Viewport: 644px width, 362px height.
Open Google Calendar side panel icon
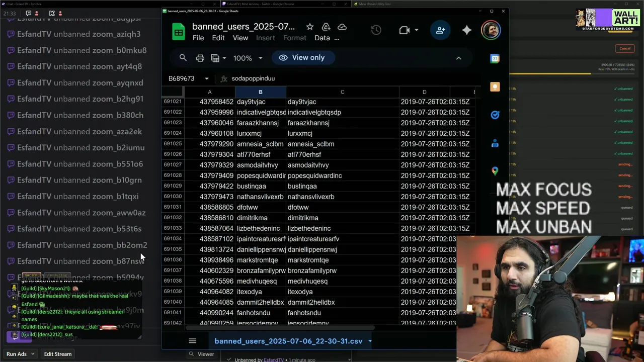[495, 59]
